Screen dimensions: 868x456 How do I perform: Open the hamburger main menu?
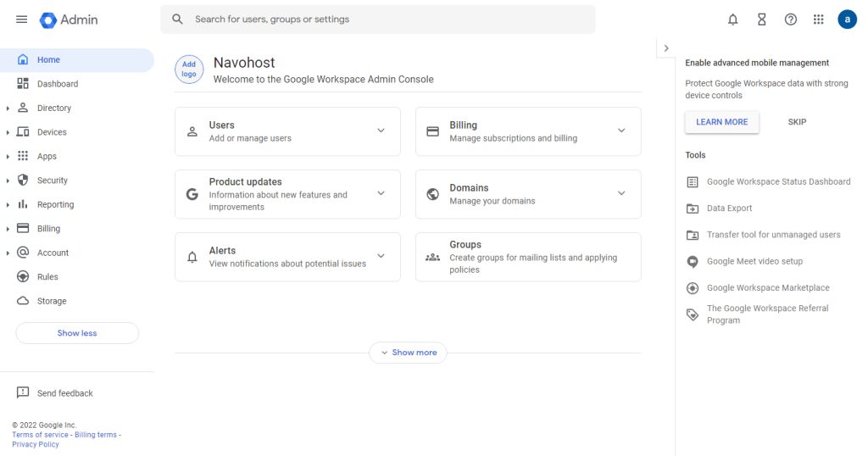click(x=21, y=19)
